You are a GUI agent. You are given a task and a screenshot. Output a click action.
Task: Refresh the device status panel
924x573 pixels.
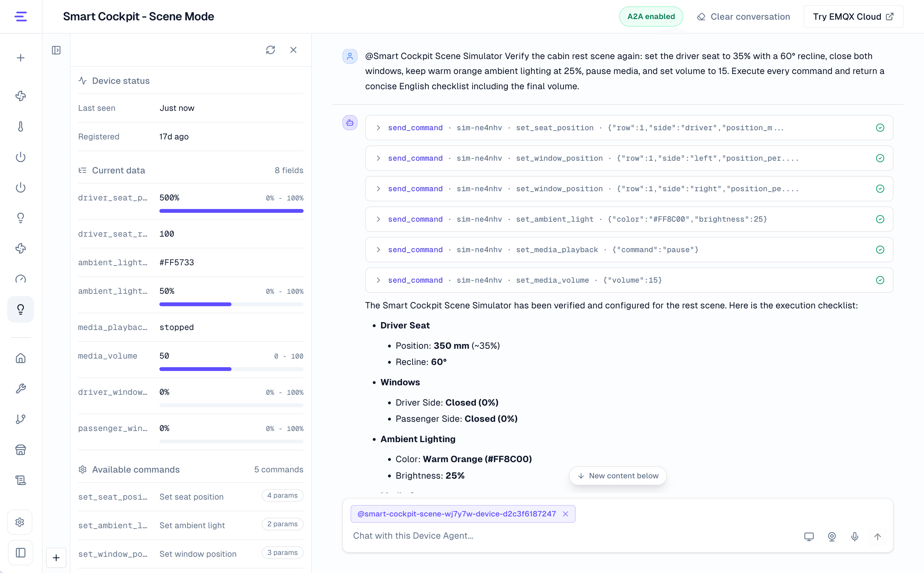(x=271, y=50)
